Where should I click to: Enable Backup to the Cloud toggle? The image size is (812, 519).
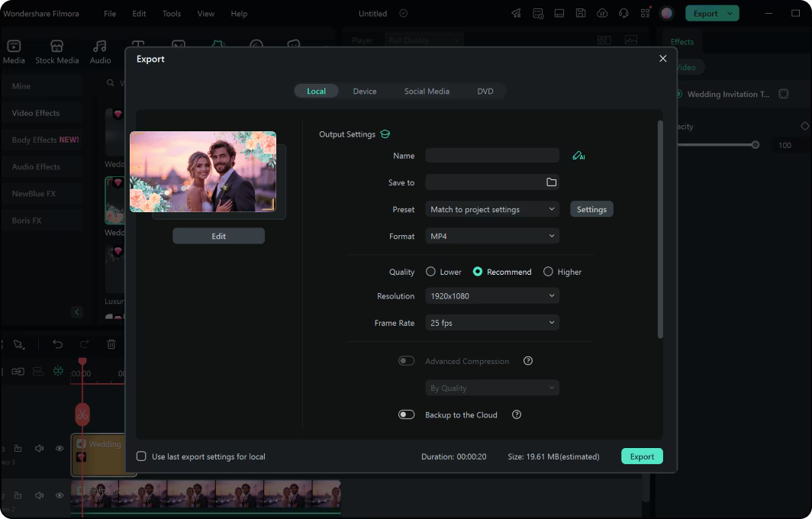406,415
